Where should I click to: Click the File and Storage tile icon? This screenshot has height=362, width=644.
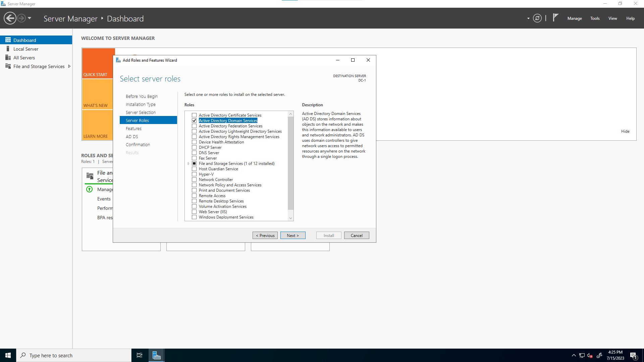[x=90, y=176]
